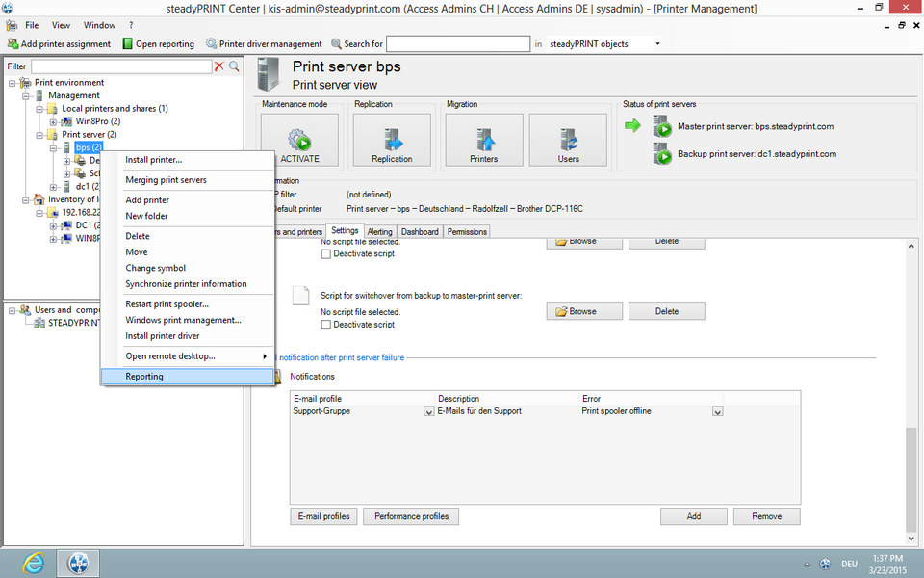
Task: Open Printer driver management icon
Action: (x=211, y=43)
